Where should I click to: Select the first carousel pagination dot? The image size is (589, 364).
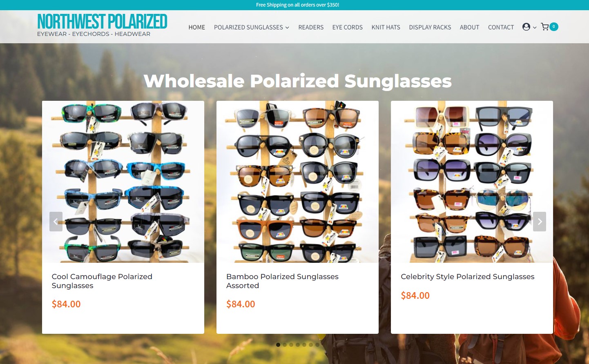(278, 345)
